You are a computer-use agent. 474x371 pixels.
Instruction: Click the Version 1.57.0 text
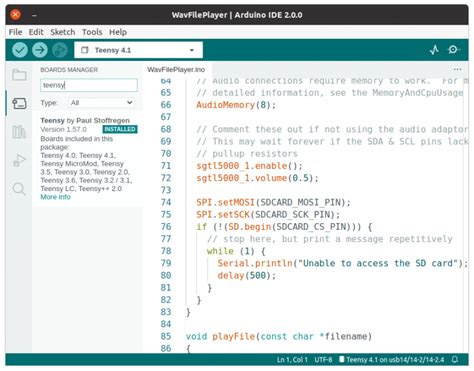tap(63, 129)
